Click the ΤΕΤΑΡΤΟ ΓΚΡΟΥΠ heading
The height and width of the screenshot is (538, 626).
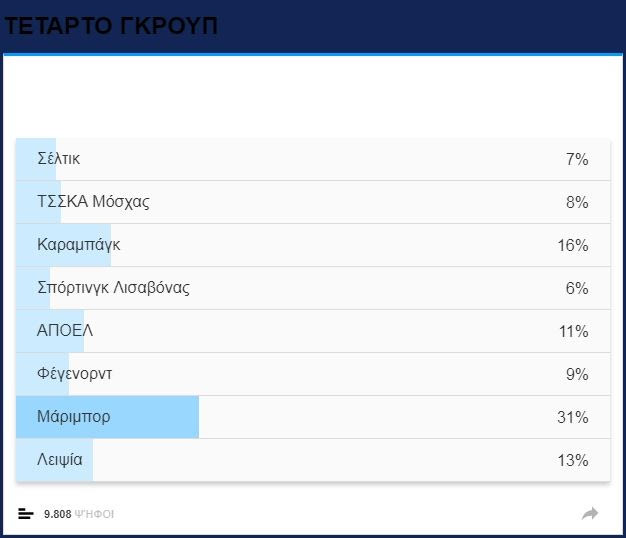(x=110, y=27)
